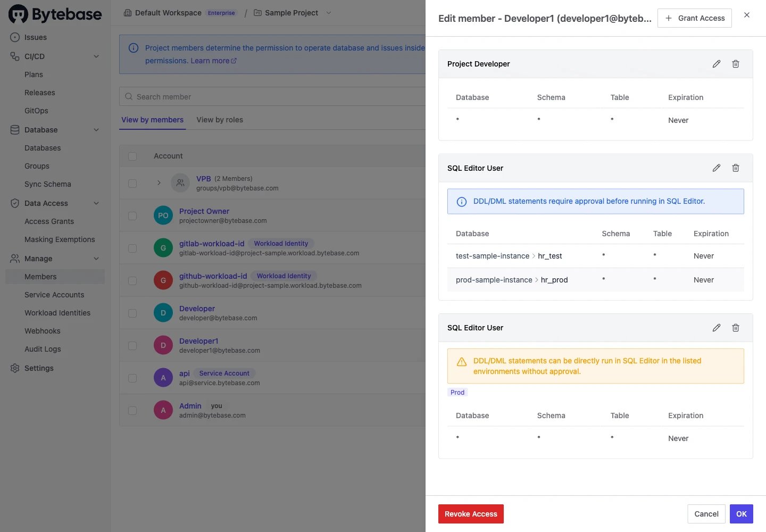Cancel the member edit
Image resolution: width=766 pixels, height=532 pixels.
click(x=706, y=514)
